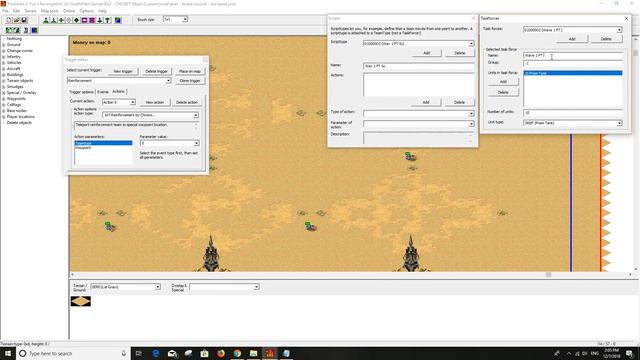
Task: Click the Save map floppy-disk icon
Action: (x=24, y=20)
